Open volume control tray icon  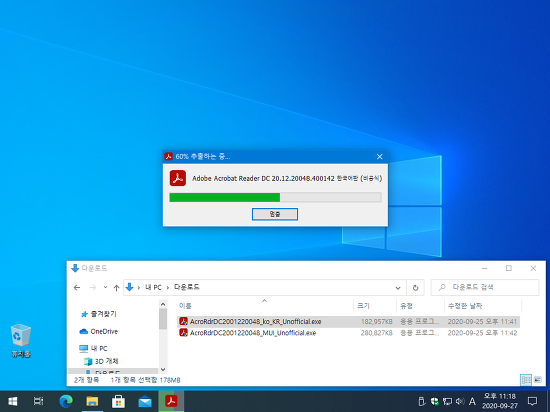[x=460, y=401]
